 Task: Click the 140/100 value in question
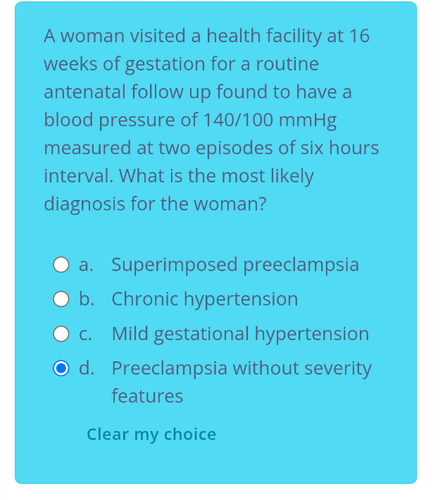point(238,120)
